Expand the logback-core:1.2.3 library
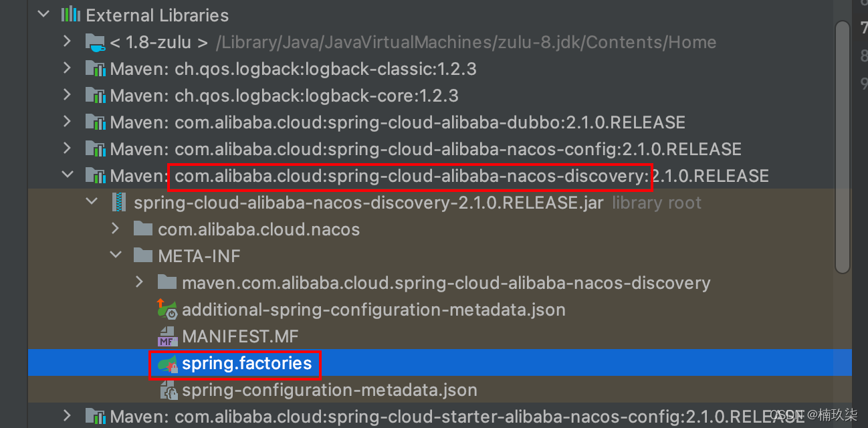This screenshot has width=868, height=428. [x=67, y=96]
